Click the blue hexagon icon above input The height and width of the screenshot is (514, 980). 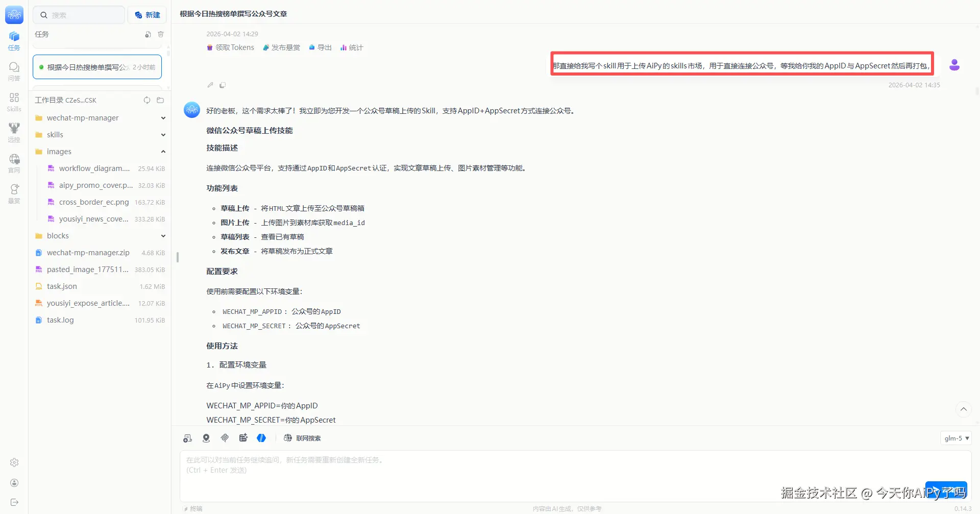[261, 438]
